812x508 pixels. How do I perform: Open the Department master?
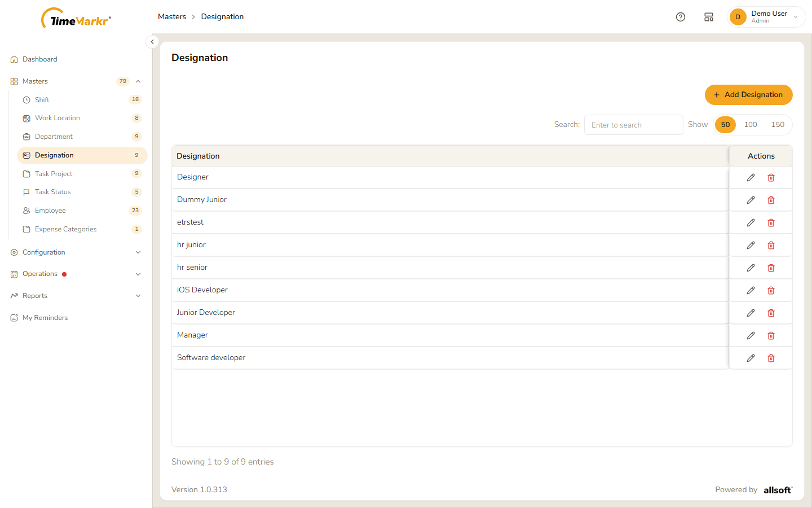pos(82,137)
